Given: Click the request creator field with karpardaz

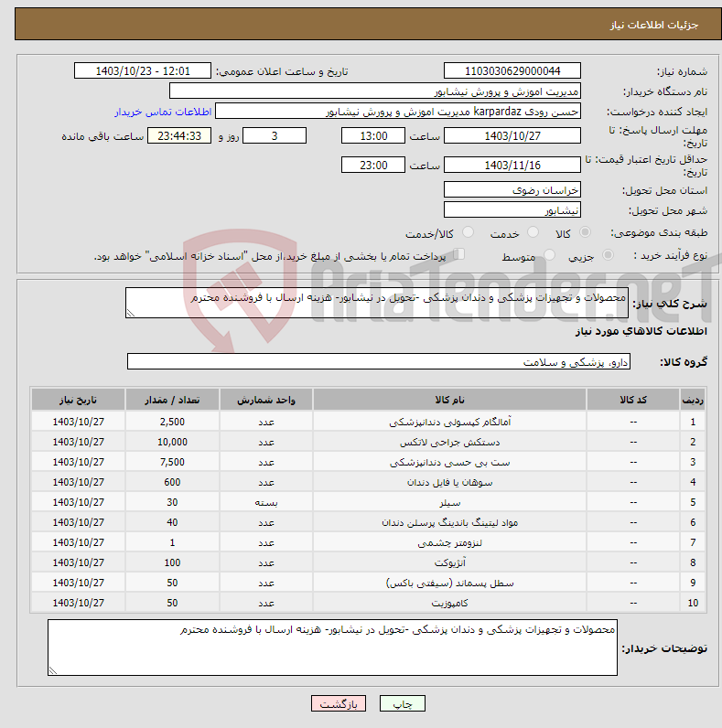Looking at the screenshot, I should coord(398,112).
